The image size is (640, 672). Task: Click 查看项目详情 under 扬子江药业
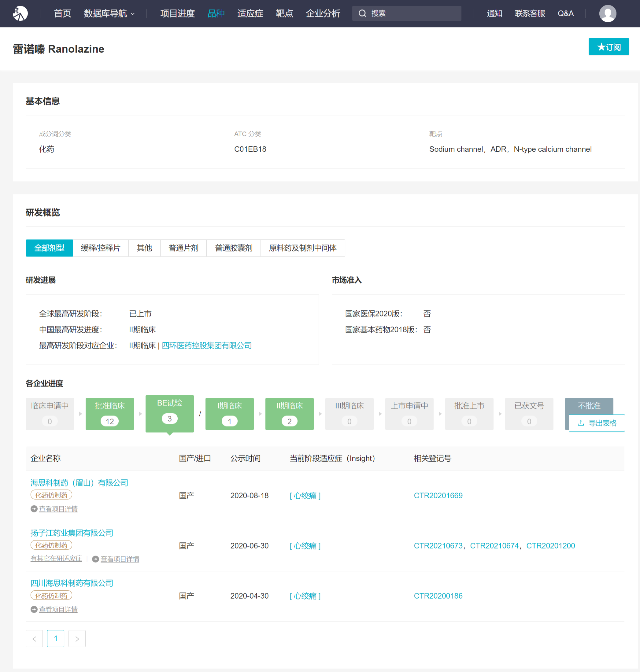point(120,559)
